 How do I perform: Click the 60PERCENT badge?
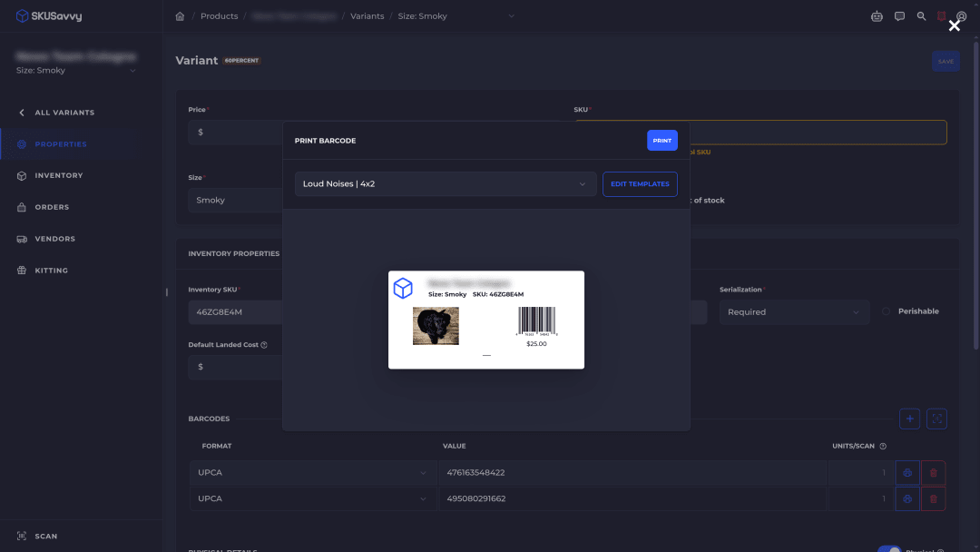point(241,61)
